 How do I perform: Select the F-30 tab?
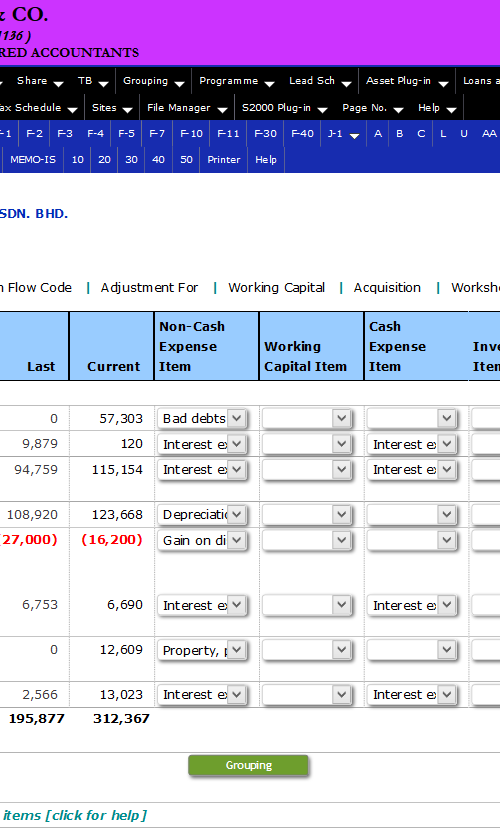coord(265,134)
